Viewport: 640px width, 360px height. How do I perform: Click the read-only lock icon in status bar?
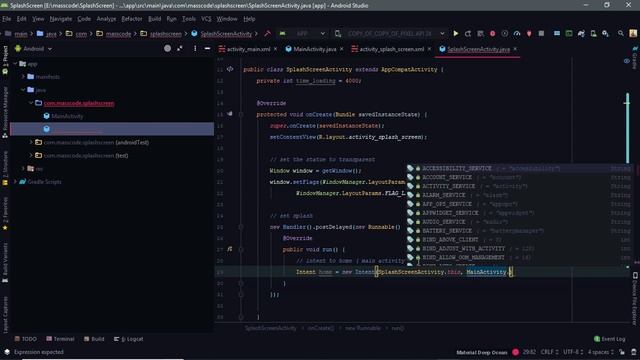coord(622,352)
